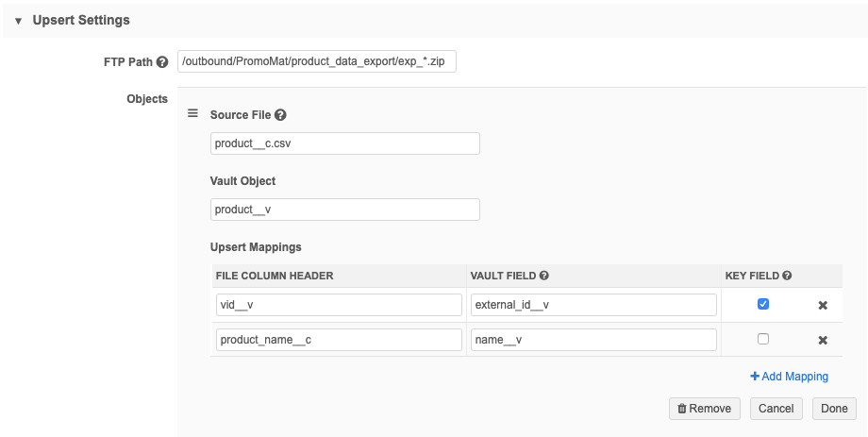
Task: Edit the name__v vault field input
Action: (593, 340)
